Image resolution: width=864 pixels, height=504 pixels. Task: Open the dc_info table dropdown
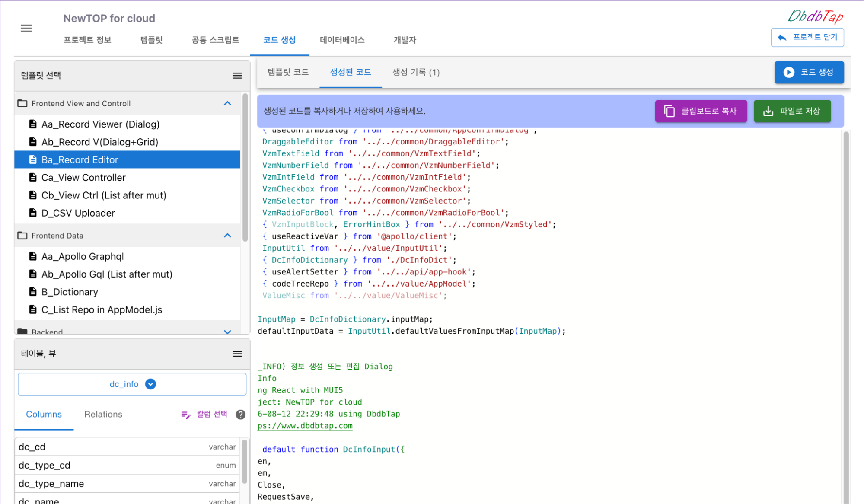click(132, 384)
